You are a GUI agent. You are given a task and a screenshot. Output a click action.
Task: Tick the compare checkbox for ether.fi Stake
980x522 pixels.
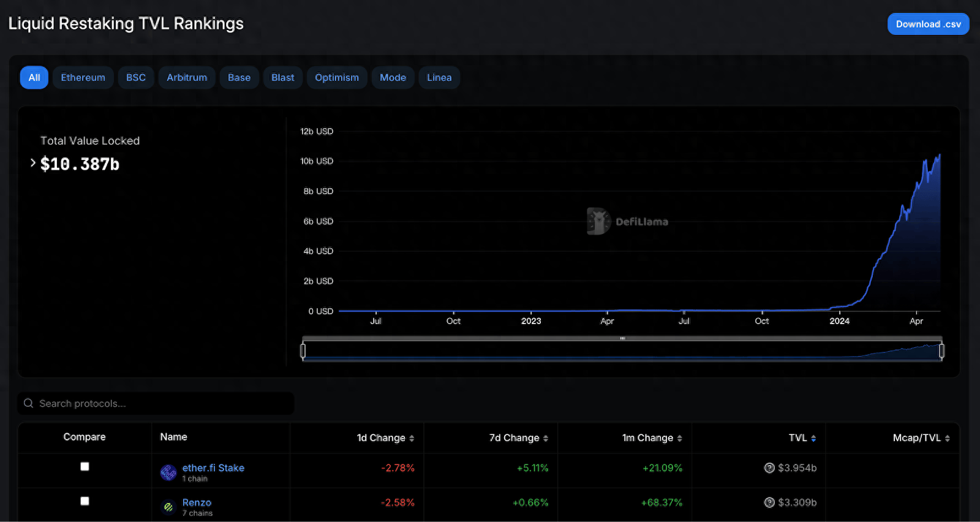(x=85, y=466)
